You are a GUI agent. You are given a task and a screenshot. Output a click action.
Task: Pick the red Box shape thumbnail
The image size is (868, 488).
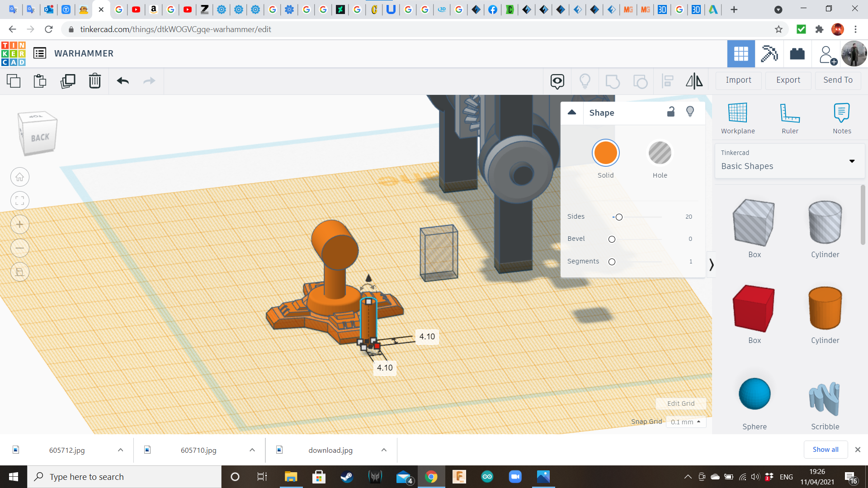(754, 309)
